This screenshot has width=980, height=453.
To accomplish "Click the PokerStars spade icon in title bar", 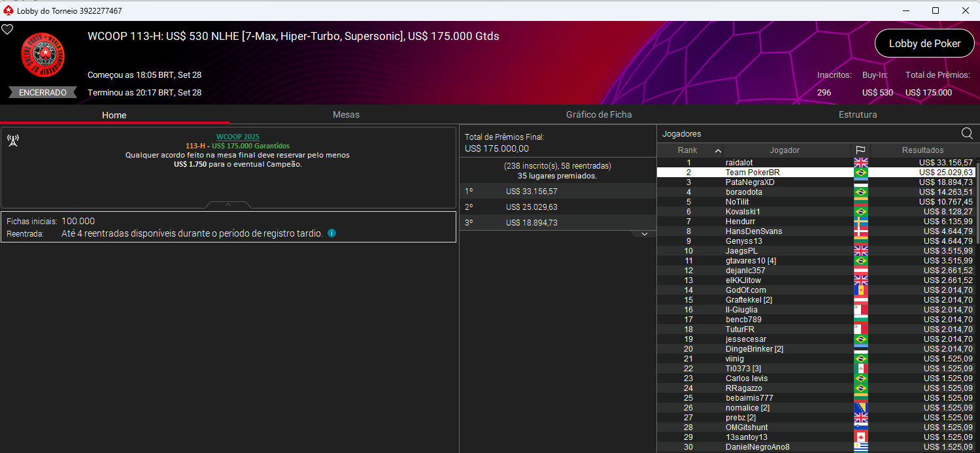I will click(x=8, y=10).
